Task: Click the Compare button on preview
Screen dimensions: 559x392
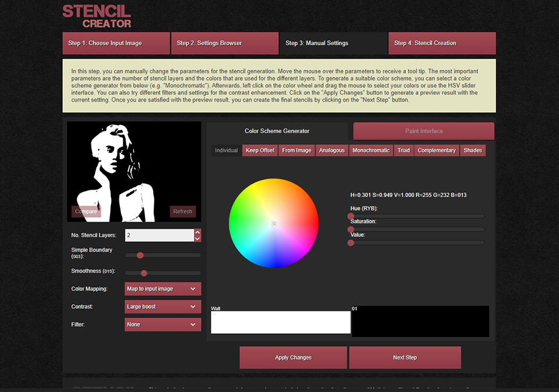Action: pyautogui.click(x=86, y=212)
